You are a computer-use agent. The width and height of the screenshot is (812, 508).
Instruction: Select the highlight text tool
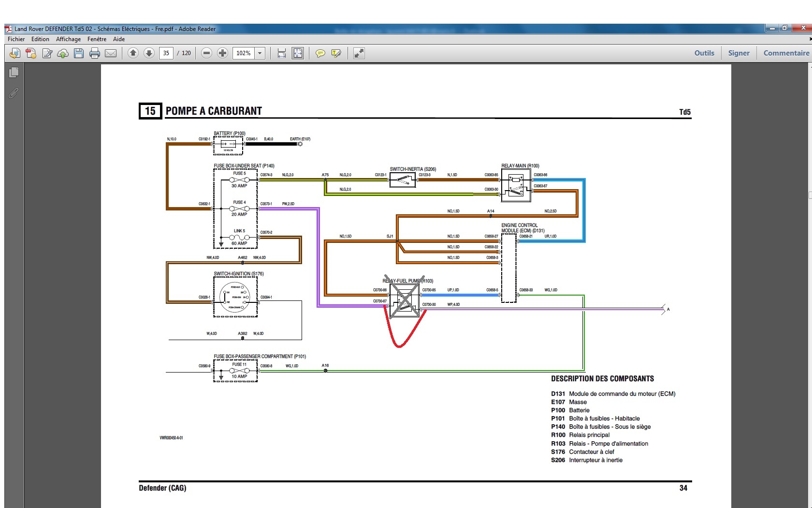click(x=336, y=53)
